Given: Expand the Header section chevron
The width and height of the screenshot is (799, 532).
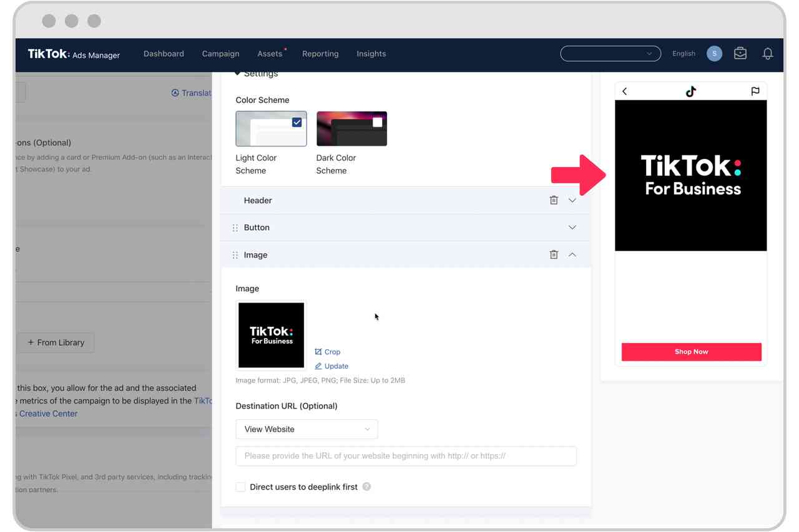Looking at the screenshot, I should [572, 200].
